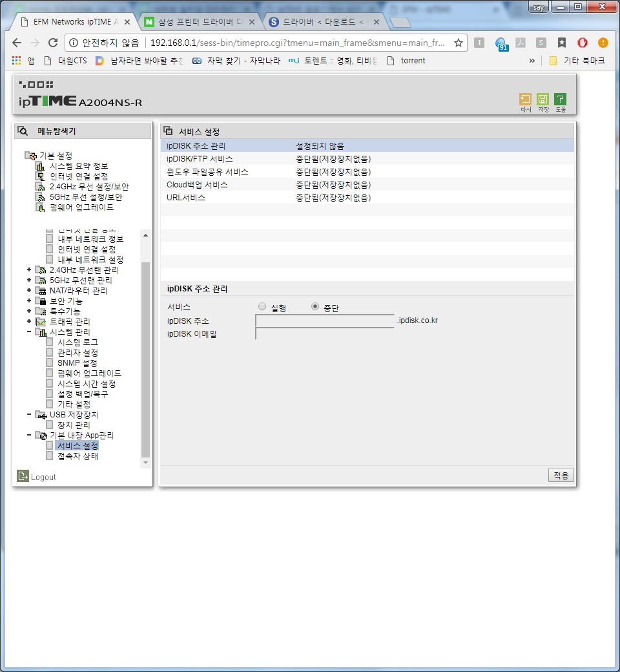Open the torrent bookmark

point(406,61)
